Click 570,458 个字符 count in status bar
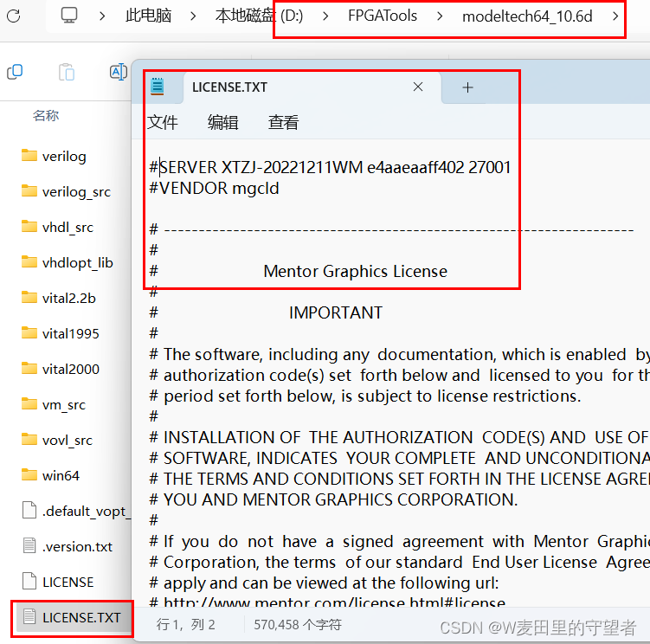 tap(298, 624)
